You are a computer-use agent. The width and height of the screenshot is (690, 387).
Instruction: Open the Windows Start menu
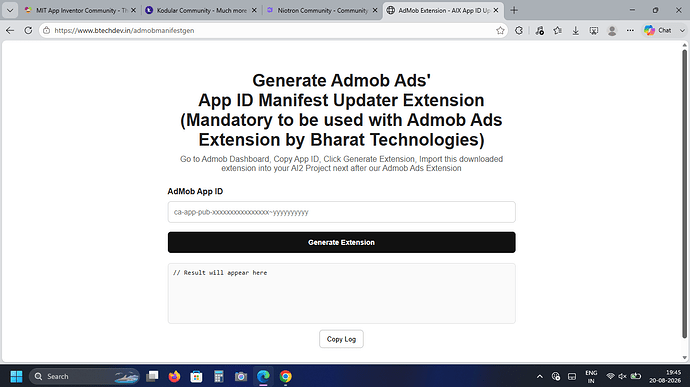(16, 376)
